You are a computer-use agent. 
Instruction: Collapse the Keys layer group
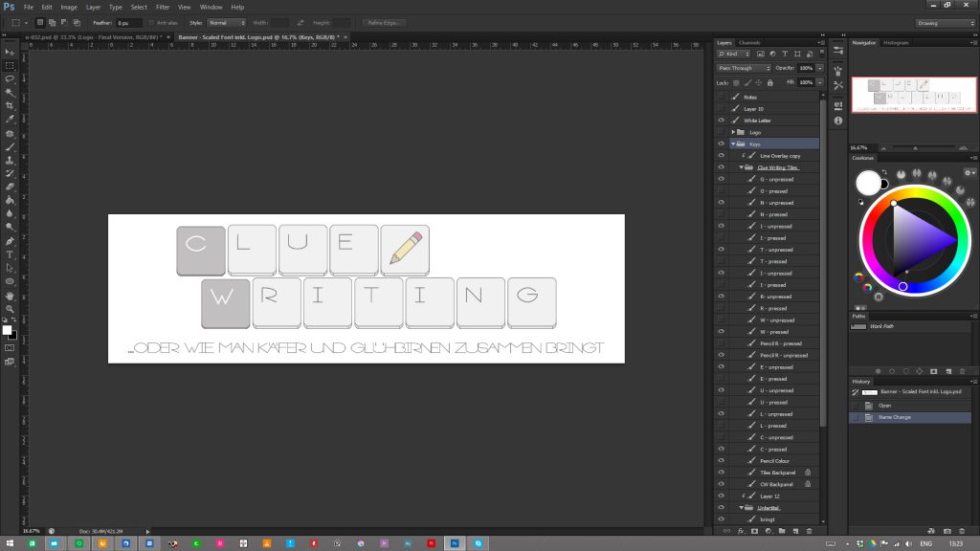(x=733, y=143)
